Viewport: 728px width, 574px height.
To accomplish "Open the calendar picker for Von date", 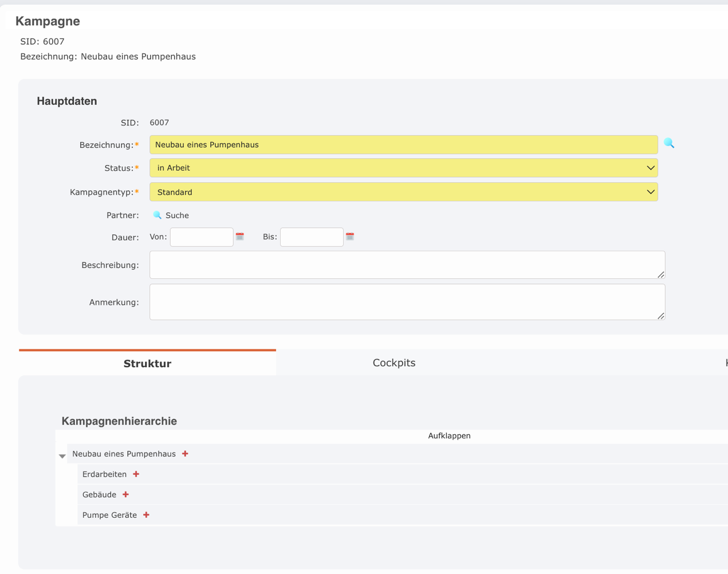I will click(x=240, y=237).
